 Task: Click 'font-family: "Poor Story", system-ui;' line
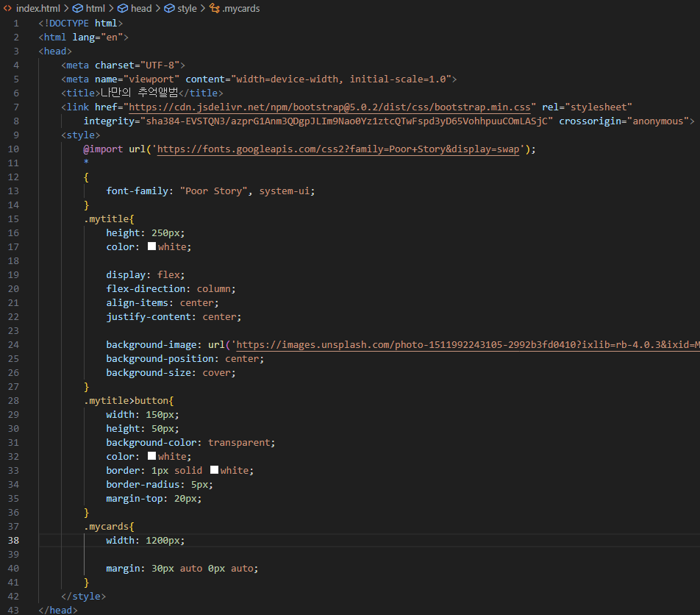coord(210,191)
